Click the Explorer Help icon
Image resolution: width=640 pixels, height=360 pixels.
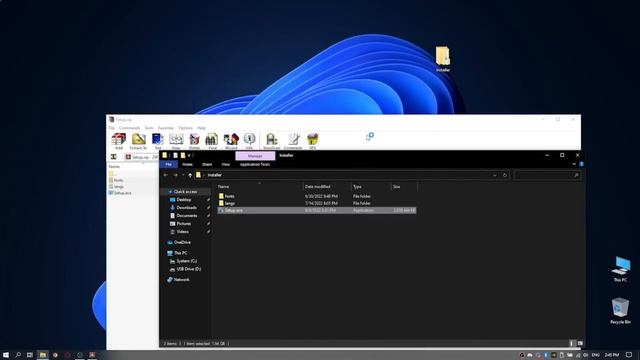(x=581, y=164)
